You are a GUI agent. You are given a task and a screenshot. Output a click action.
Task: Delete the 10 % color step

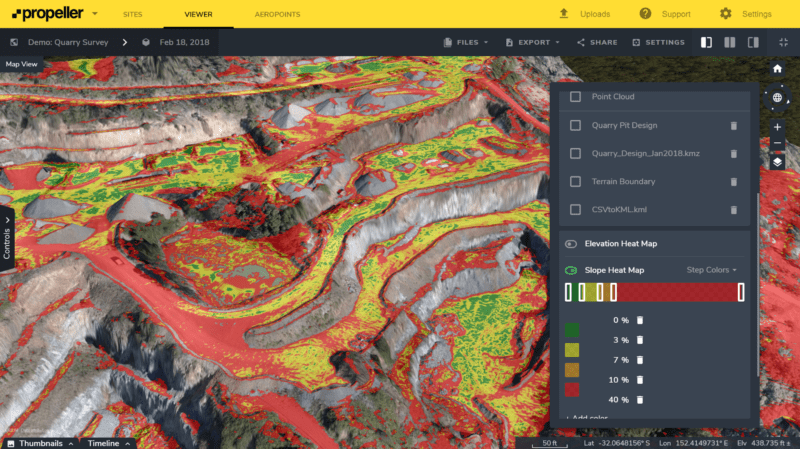click(640, 380)
